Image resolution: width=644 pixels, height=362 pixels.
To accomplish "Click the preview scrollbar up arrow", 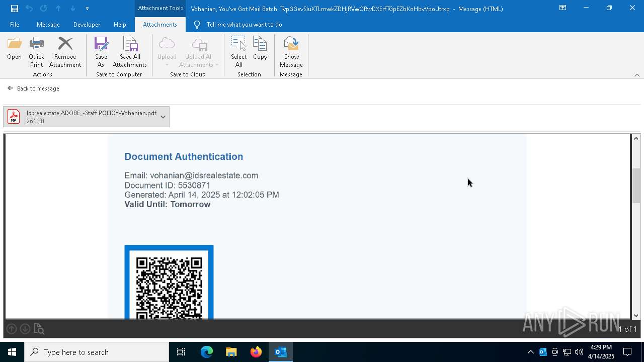I will (x=636, y=138).
